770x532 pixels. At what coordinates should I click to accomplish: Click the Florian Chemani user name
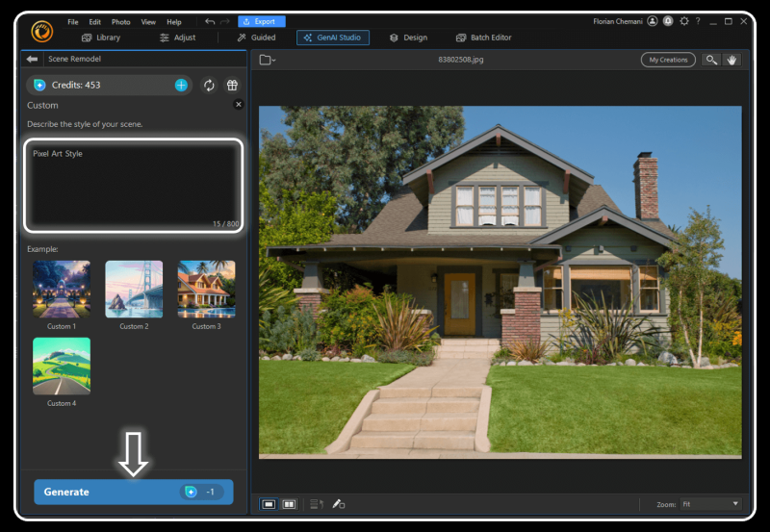[x=618, y=21]
